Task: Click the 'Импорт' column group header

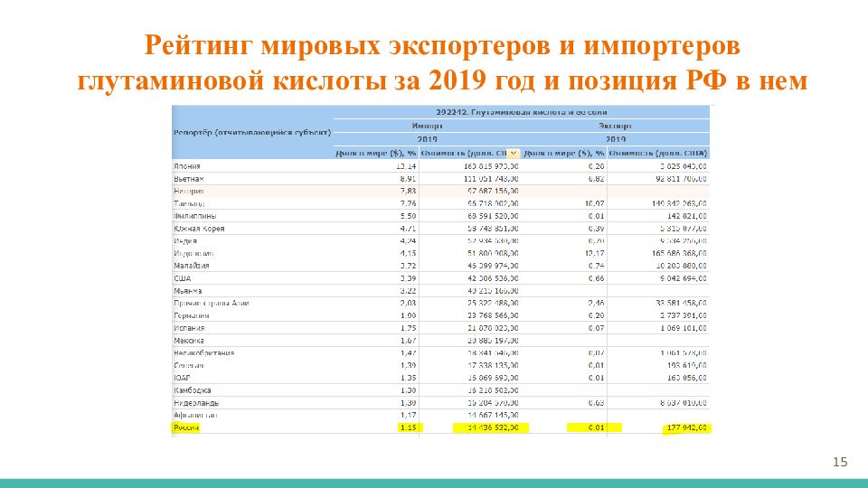Action: tap(427, 127)
